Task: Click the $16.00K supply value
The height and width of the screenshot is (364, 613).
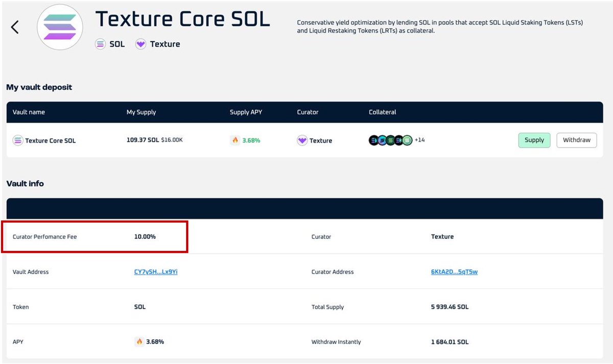Action: [172, 140]
